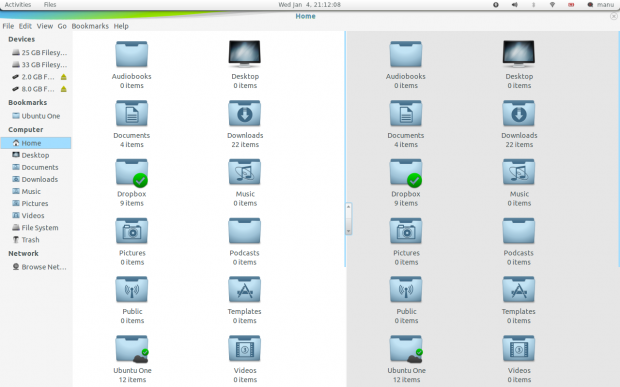The height and width of the screenshot is (387, 620).
Task: Open volume indicator in top panel
Action: coord(514,5)
